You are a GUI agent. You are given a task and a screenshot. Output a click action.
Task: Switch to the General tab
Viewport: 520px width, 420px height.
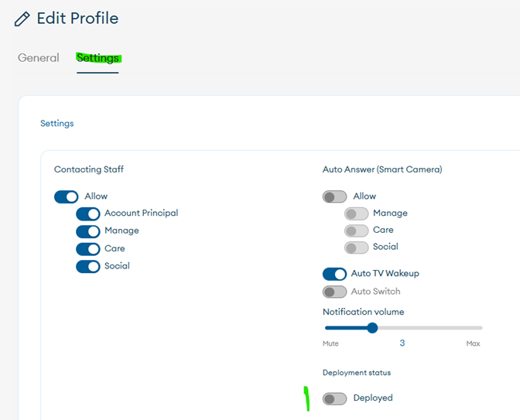click(39, 58)
